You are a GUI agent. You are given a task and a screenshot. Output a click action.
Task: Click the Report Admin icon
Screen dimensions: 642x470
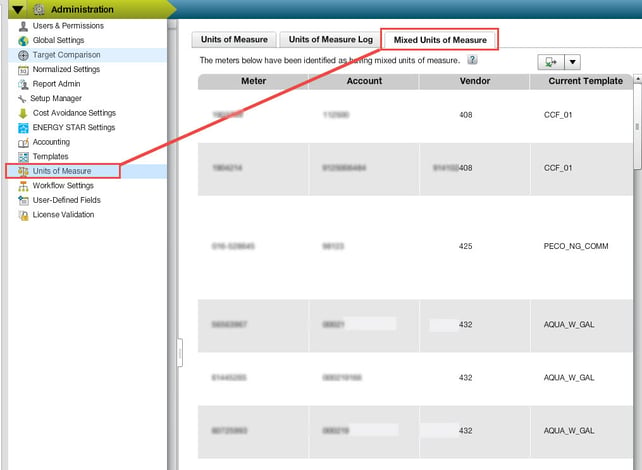tap(23, 84)
